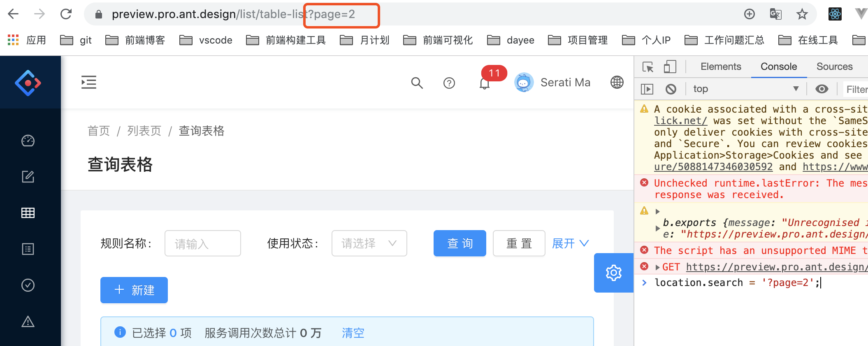Open the React DevTools extension icon

click(x=835, y=14)
